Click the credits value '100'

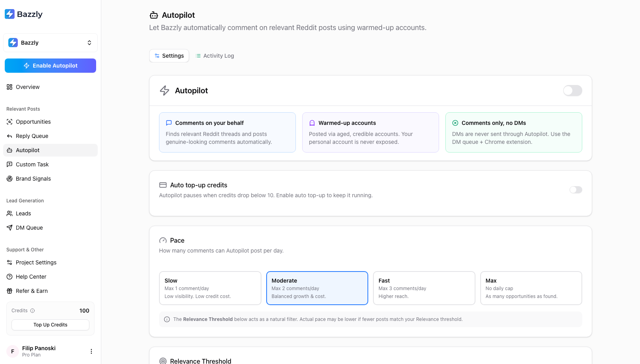point(84,311)
